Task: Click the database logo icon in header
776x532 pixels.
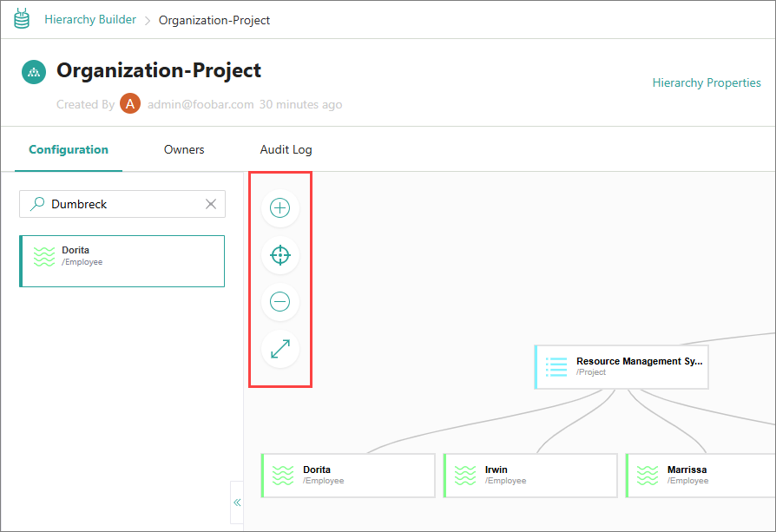Action: point(22,19)
